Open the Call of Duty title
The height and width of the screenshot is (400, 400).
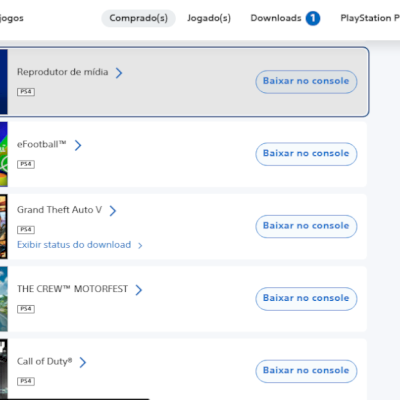click(x=45, y=362)
